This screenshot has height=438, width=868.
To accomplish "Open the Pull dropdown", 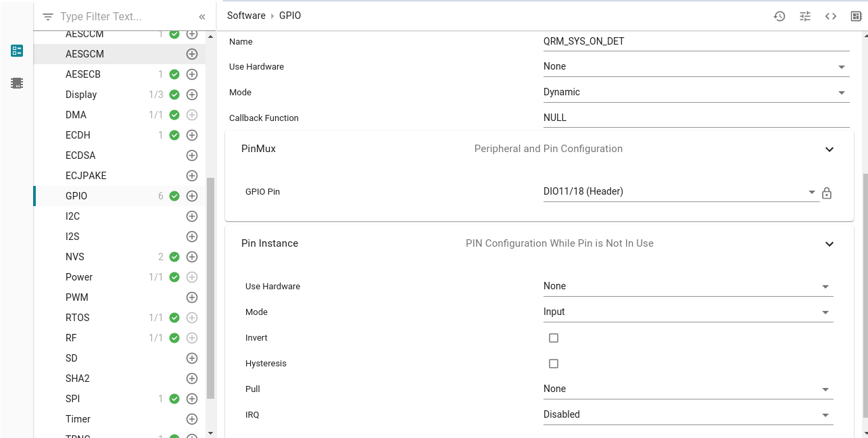I will coord(688,389).
